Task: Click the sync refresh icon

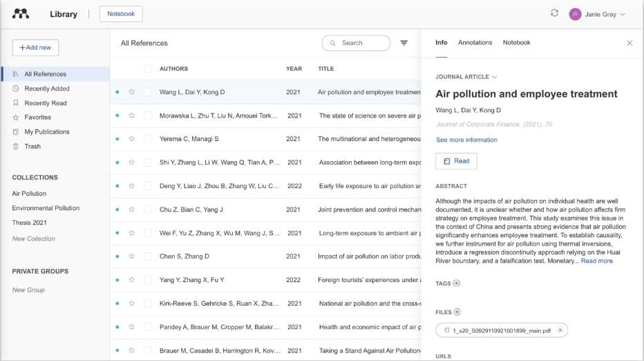Action: coord(554,13)
